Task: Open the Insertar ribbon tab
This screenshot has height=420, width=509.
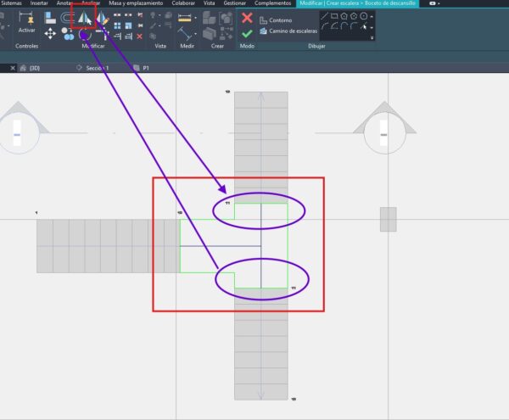Action: point(39,3)
